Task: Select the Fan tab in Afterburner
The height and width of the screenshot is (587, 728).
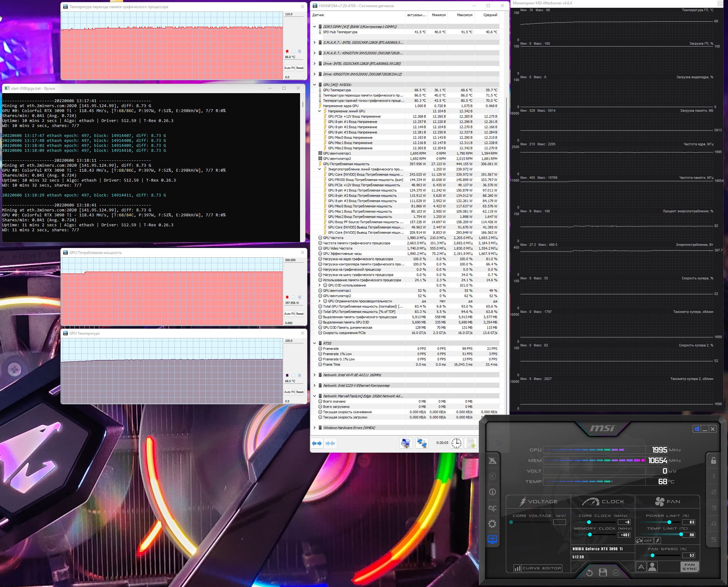Action: point(667,502)
